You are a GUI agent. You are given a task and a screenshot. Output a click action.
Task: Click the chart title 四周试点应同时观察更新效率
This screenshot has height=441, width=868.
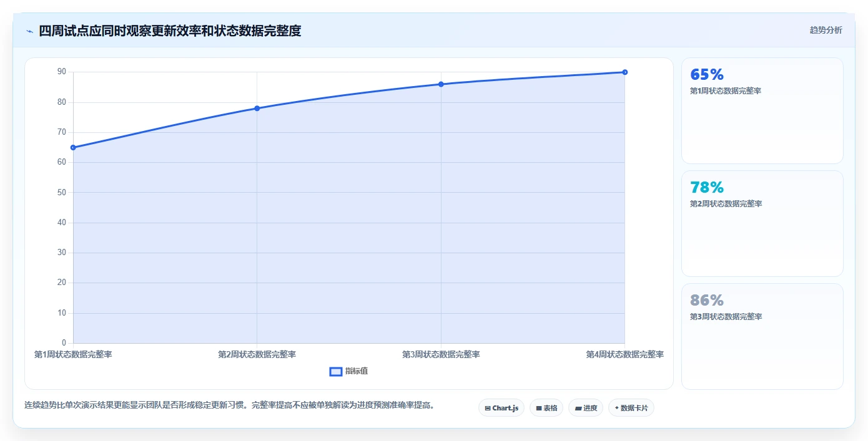click(170, 31)
